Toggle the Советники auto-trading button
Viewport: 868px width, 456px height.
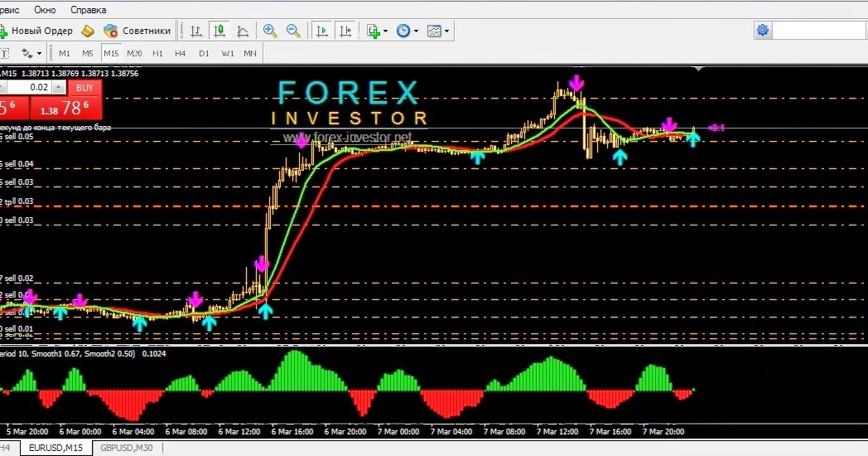click(x=137, y=31)
